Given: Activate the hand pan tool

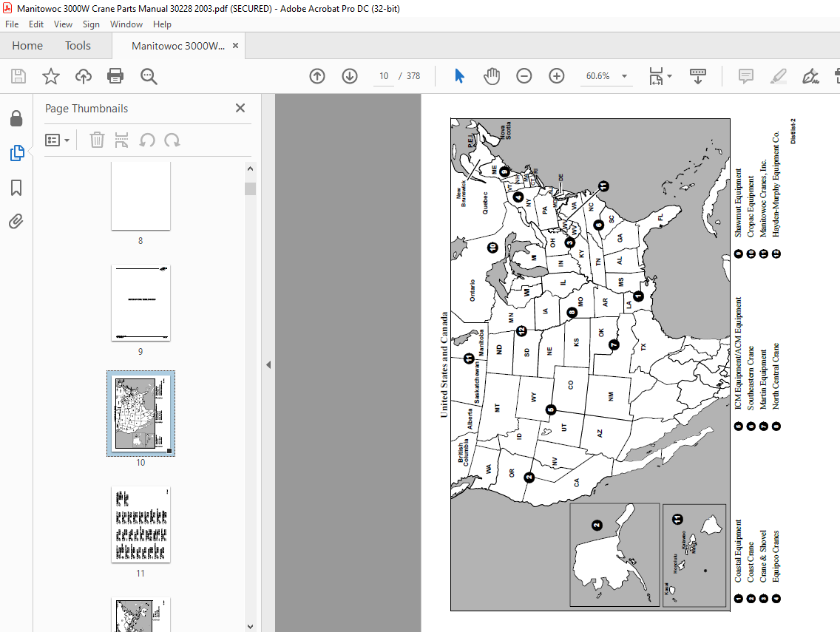Looking at the screenshot, I should click(x=491, y=76).
